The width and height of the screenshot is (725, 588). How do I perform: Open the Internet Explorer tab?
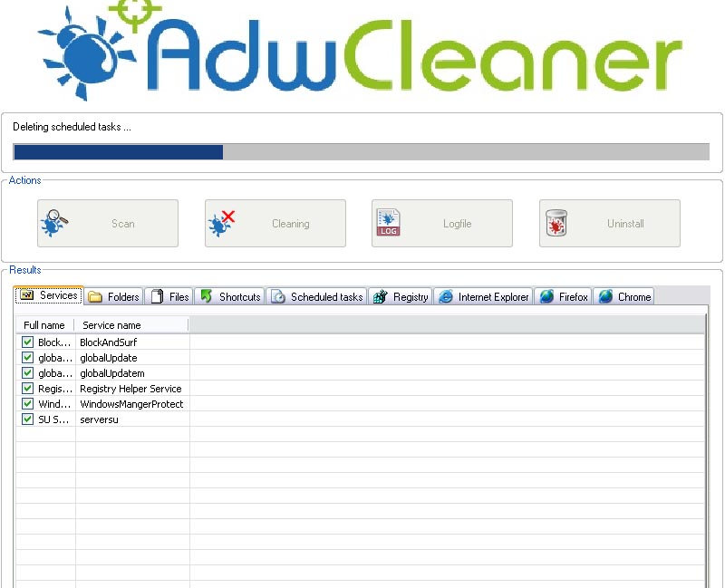point(484,297)
